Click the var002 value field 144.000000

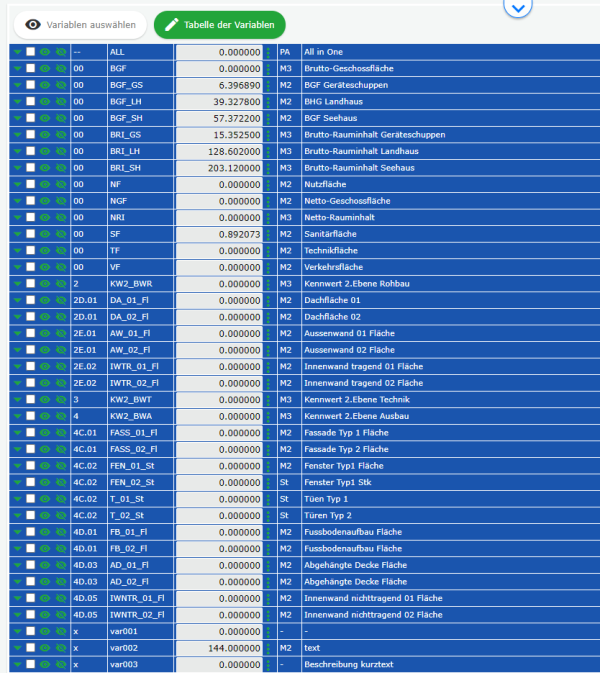point(219,648)
